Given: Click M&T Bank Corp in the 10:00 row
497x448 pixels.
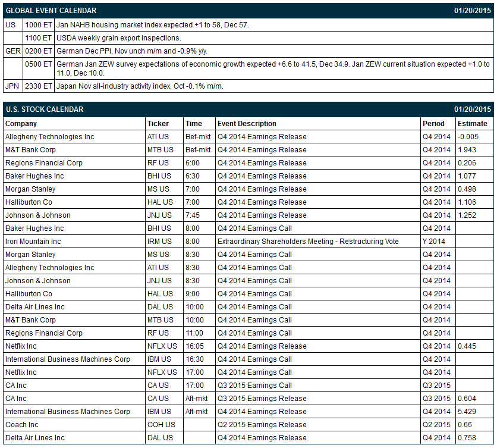Looking at the screenshot, I should pos(30,320).
